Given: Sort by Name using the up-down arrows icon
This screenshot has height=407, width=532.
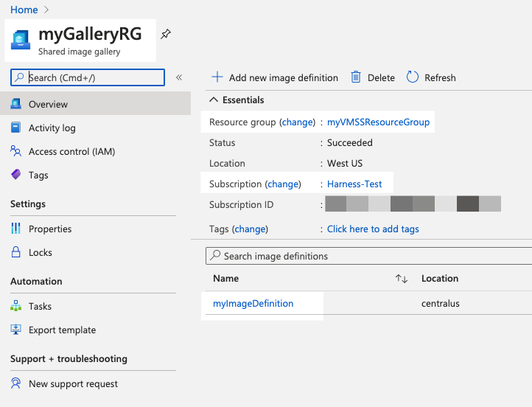Looking at the screenshot, I should pos(402,279).
